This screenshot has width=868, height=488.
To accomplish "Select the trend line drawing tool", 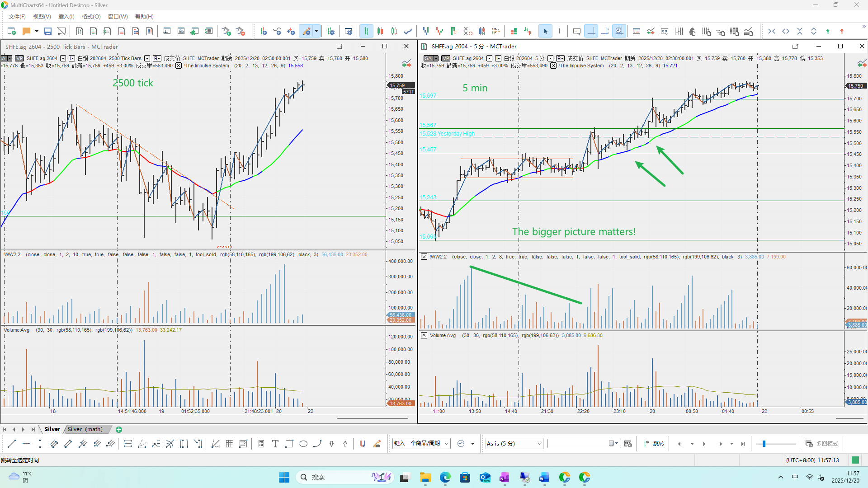I will pos(12,444).
